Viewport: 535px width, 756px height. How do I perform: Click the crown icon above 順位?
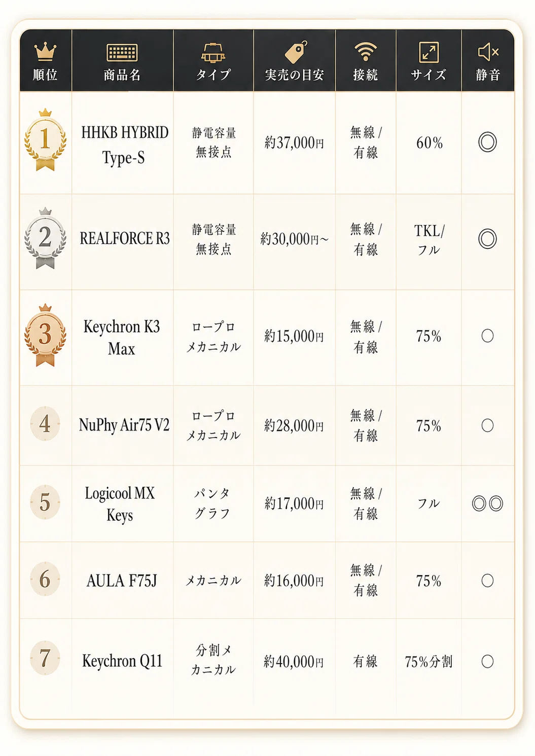click(45, 51)
